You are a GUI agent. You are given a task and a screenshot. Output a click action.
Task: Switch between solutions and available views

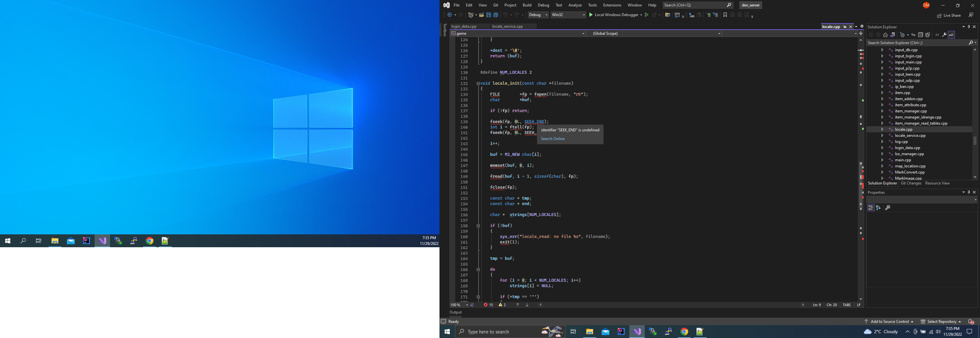pos(892,35)
